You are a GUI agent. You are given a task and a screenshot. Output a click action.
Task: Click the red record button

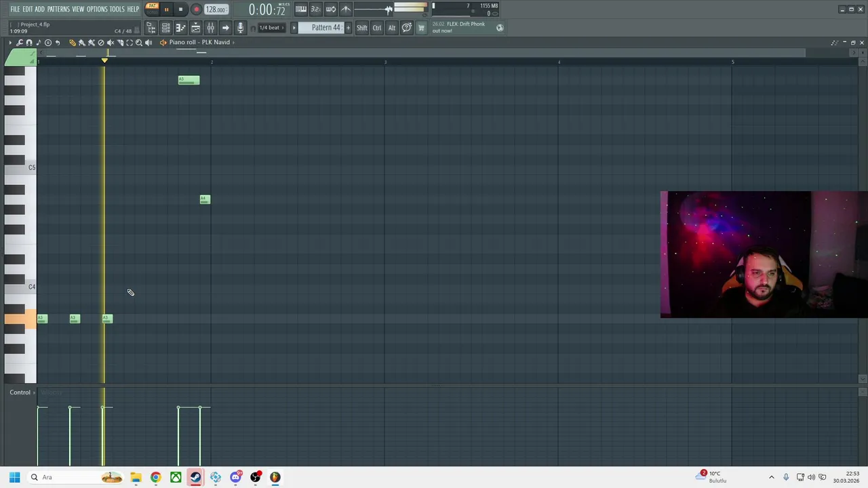click(x=196, y=9)
